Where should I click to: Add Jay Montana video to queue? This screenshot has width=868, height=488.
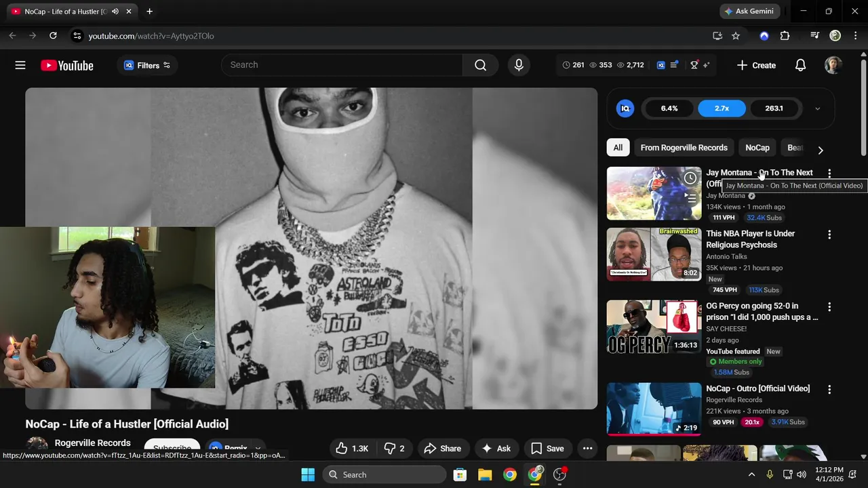click(x=690, y=198)
